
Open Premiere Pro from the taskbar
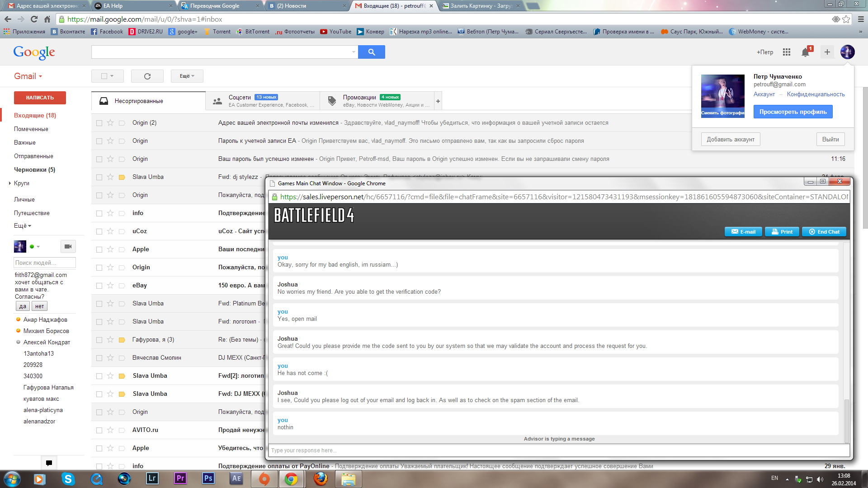pos(180,479)
